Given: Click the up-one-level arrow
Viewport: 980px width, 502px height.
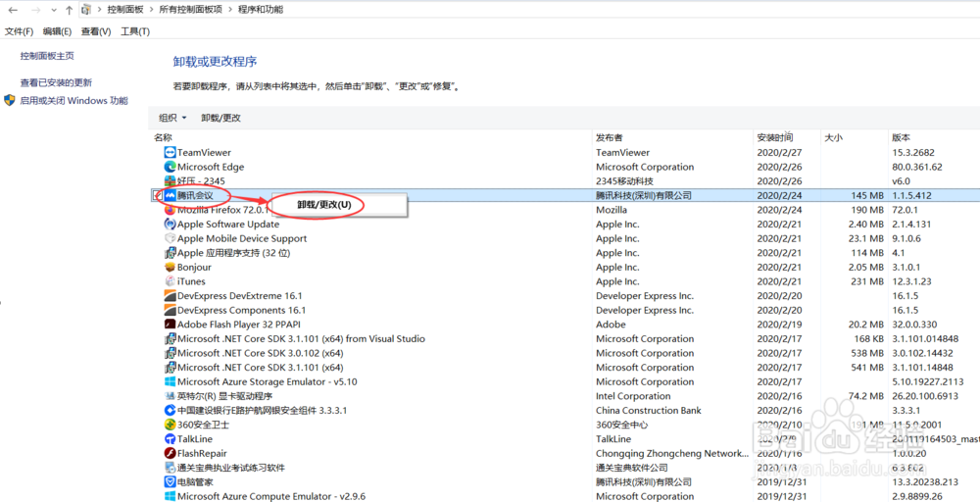Looking at the screenshot, I should click(69, 10).
